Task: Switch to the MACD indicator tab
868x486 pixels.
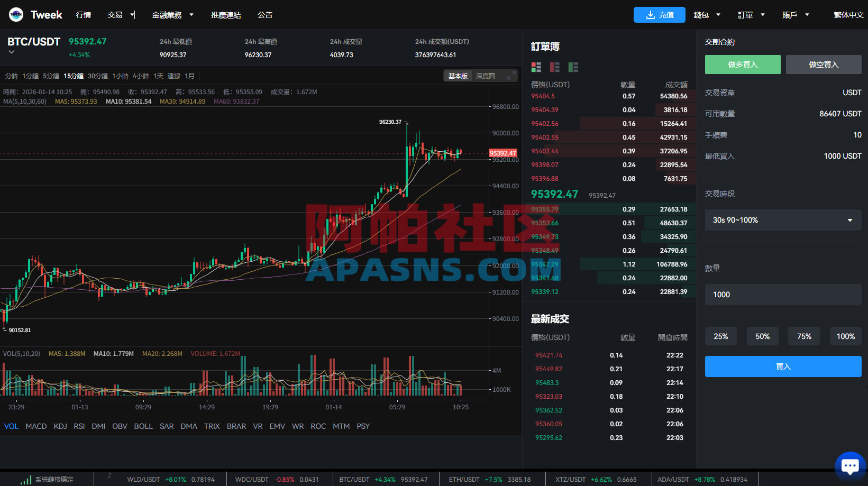Action: point(36,426)
